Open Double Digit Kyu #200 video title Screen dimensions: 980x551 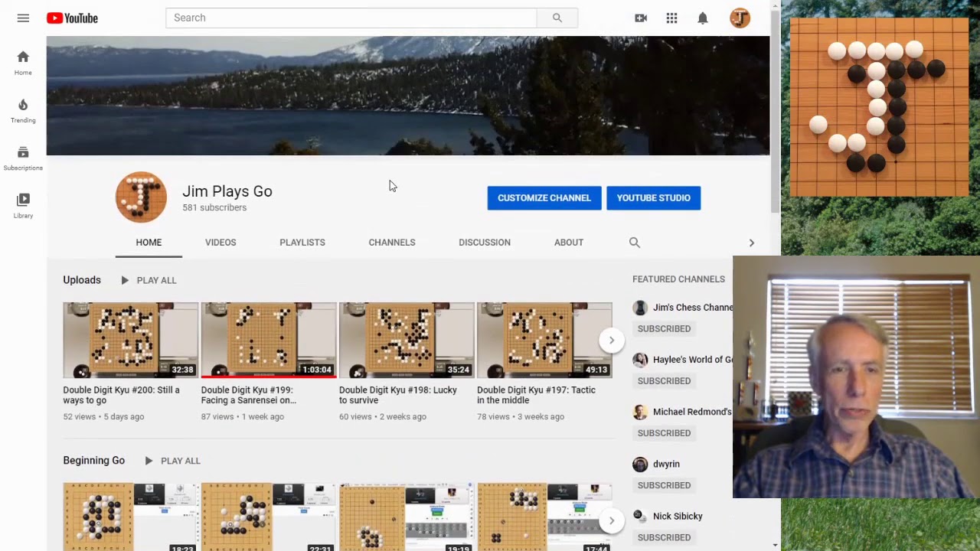click(122, 395)
